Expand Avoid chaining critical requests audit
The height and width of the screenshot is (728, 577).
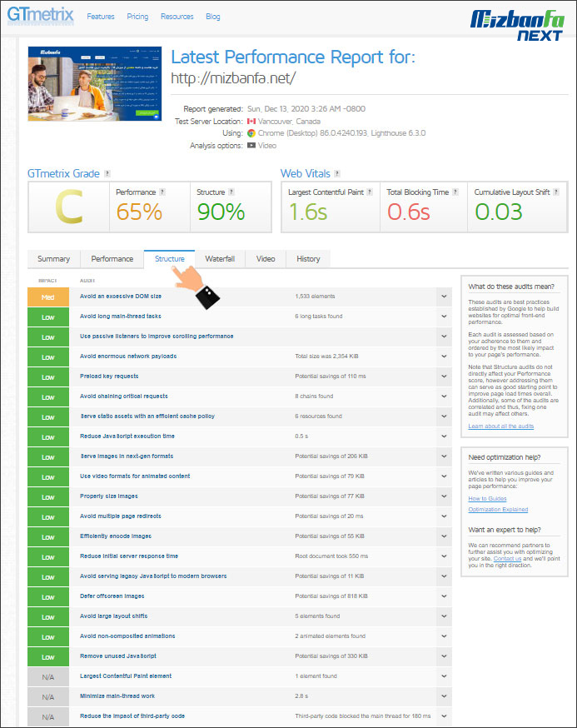tap(444, 396)
